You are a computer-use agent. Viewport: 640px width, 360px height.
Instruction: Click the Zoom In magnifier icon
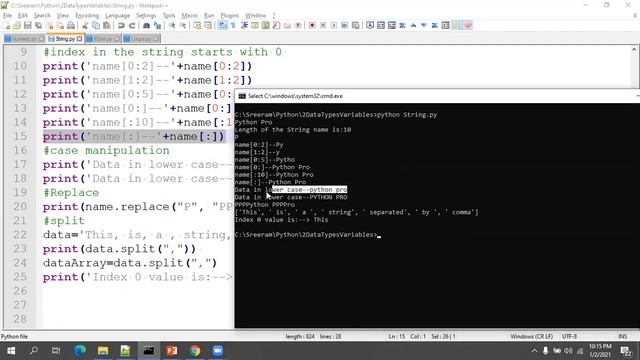click(172, 25)
